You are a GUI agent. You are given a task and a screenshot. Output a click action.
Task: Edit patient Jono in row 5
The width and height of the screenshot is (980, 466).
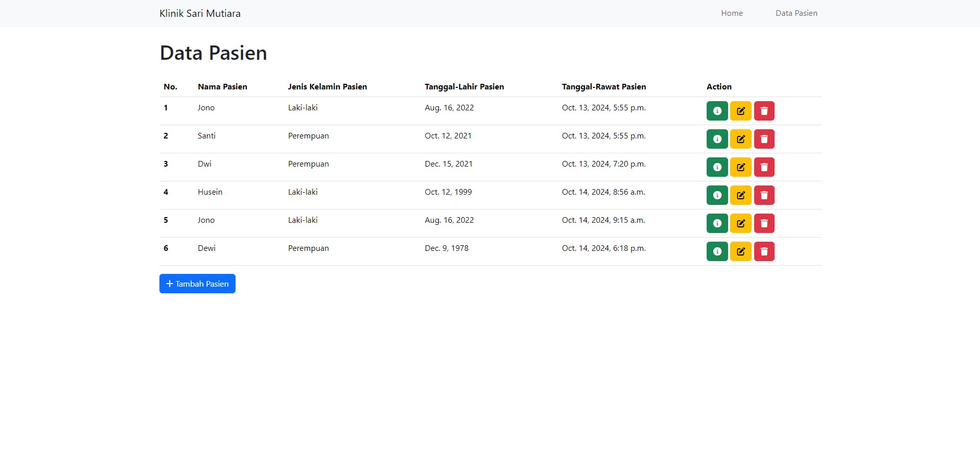click(x=740, y=223)
